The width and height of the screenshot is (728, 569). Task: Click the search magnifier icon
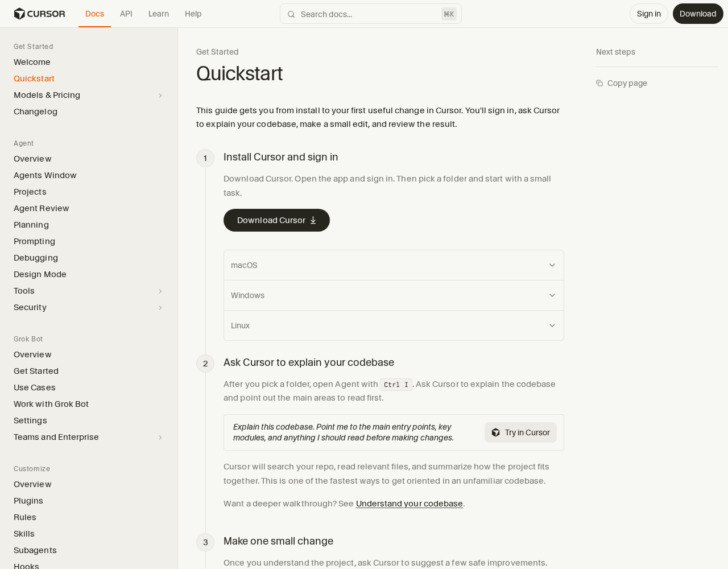291,14
